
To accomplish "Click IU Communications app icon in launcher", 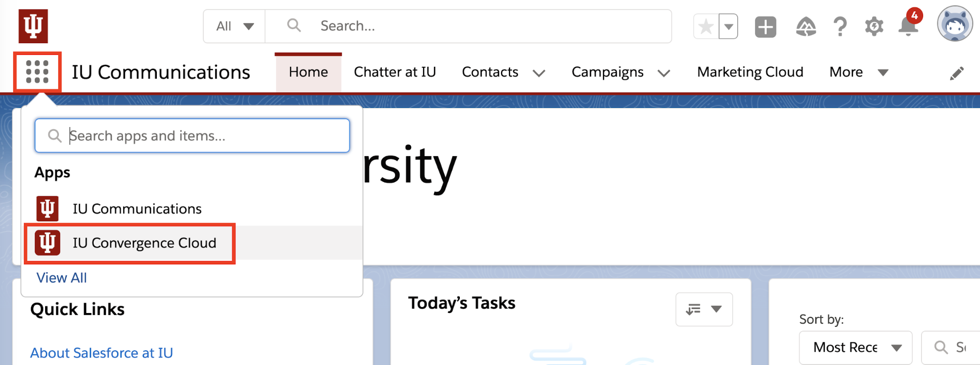I will pyautogui.click(x=48, y=209).
